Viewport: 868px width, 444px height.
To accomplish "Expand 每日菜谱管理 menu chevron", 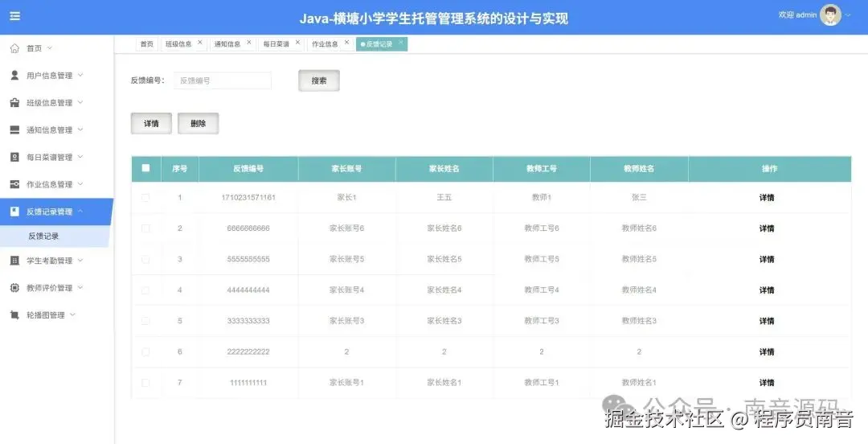I will [80, 157].
